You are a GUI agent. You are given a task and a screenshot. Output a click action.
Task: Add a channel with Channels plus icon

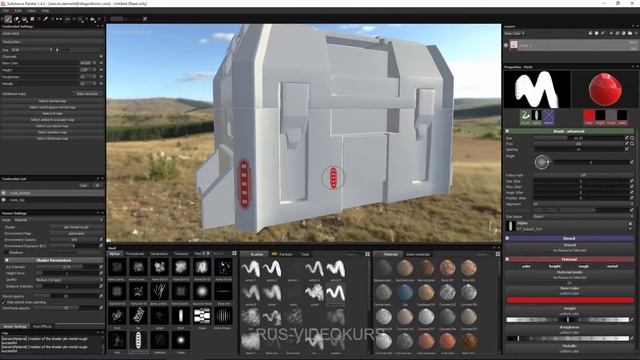pyautogui.click(x=101, y=56)
